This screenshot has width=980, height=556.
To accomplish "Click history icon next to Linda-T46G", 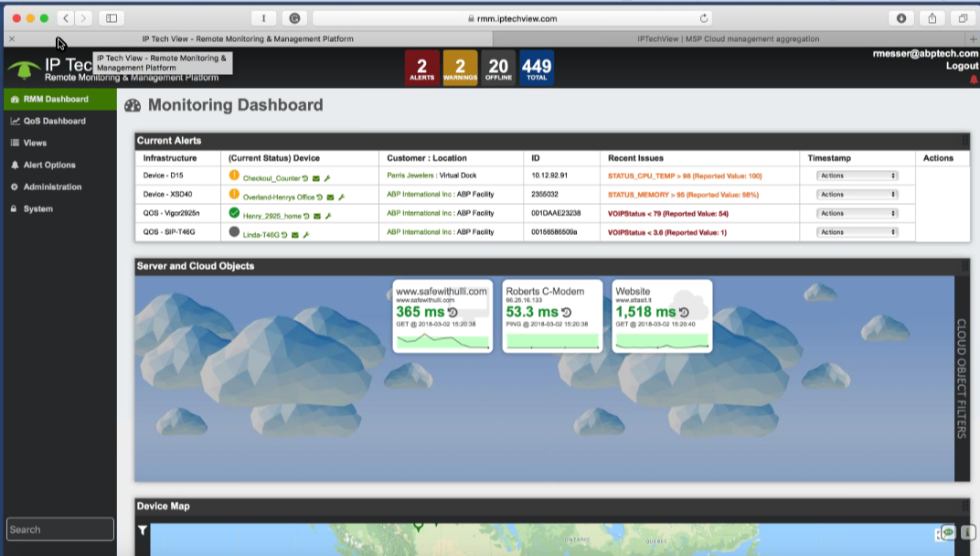I will (284, 235).
